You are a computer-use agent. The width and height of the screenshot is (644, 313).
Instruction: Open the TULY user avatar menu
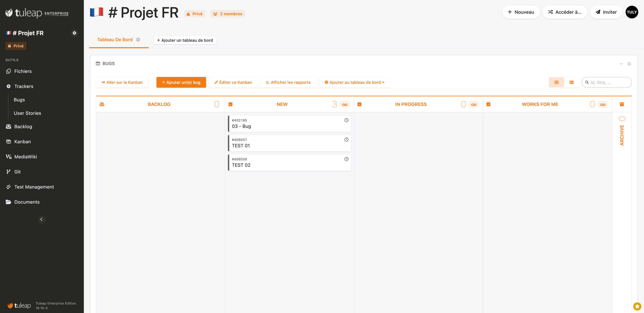click(632, 12)
